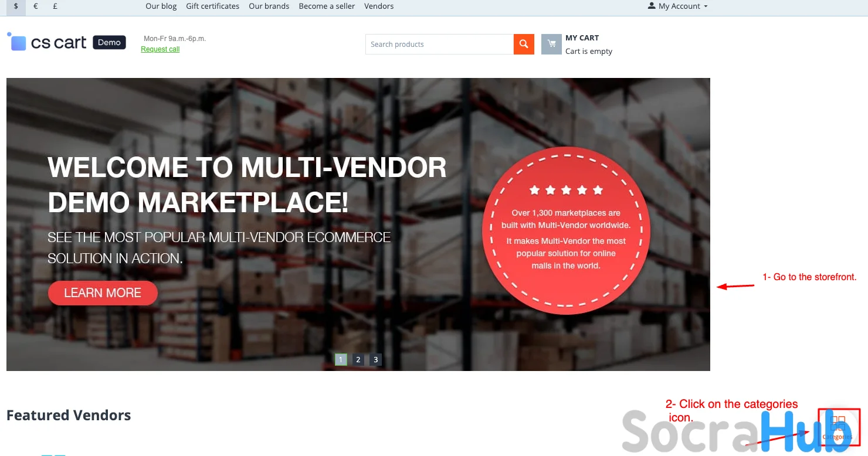Open the MY CART heading
The width and height of the screenshot is (868, 456).
(x=582, y=38)
